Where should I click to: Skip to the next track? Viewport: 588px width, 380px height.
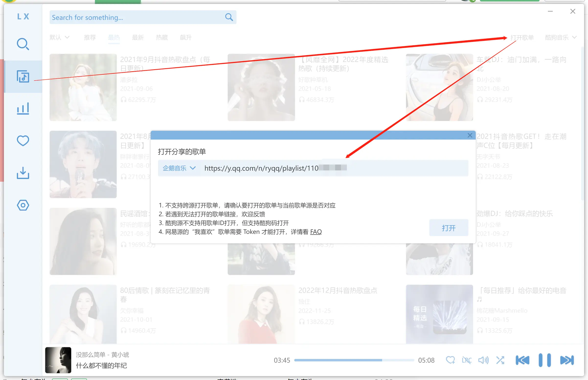(567, 360)
